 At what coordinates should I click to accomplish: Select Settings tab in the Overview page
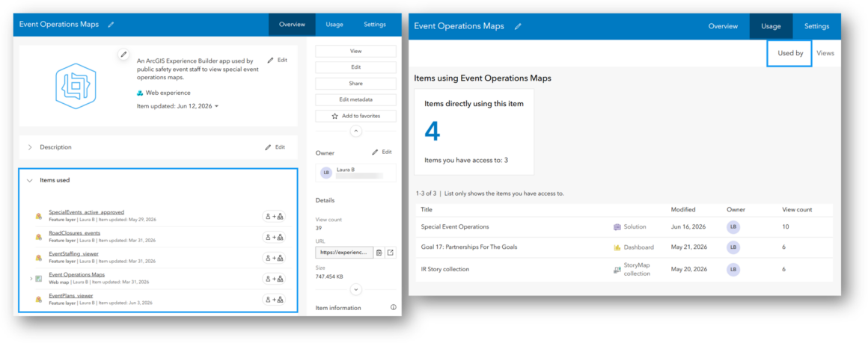click(x=375, y=25)
